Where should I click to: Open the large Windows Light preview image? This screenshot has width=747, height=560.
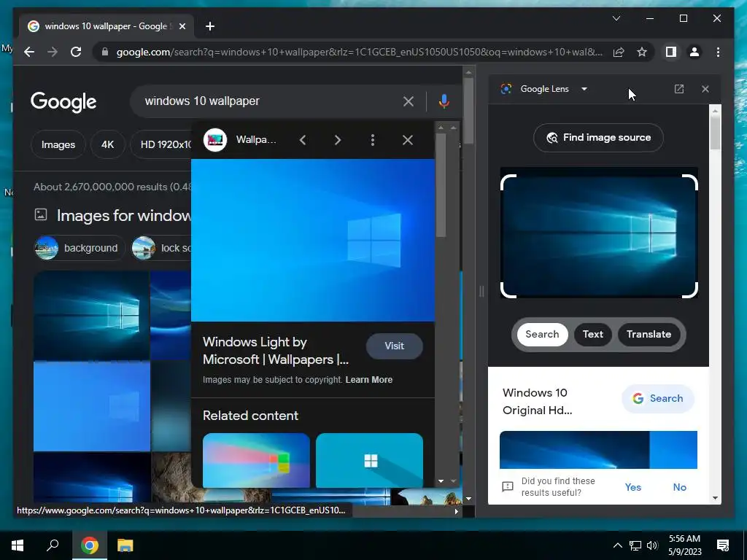[x=312, y=241]
